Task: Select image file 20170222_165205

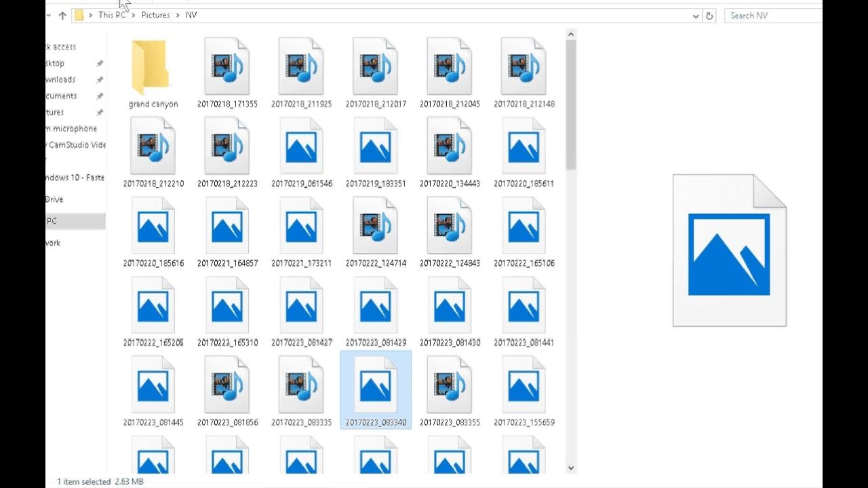Action: tap(153, 311)
